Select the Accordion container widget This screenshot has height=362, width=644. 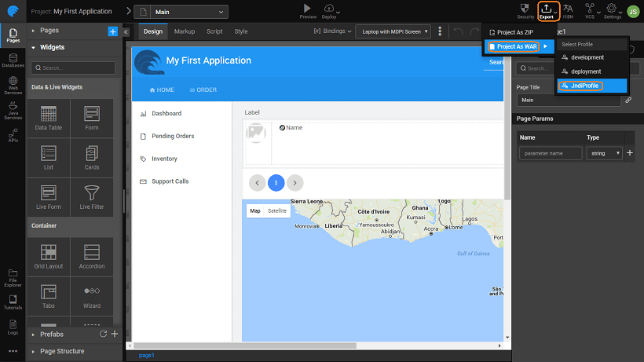click(x=91, y=256)
